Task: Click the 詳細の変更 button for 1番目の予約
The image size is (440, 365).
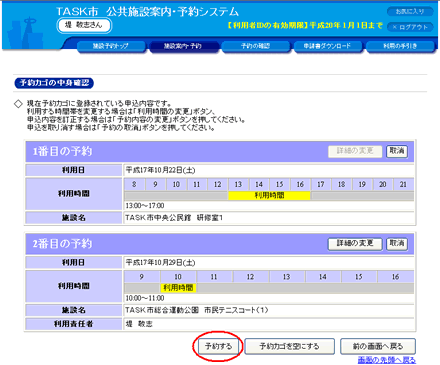Action: (355, 151)
